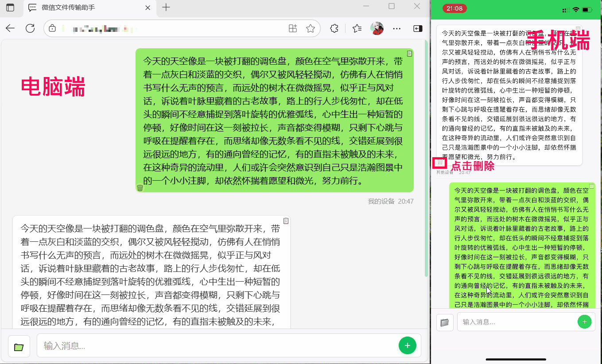Open the tab actions menu at top left
The width and height of the screenshot is (602, 364).
pyautogui.click(x=10, y=8)
